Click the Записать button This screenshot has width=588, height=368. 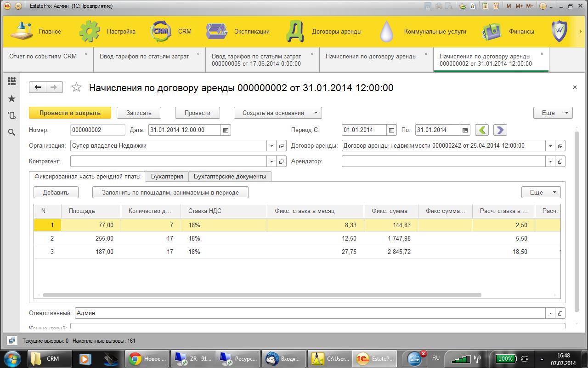click(140, 113)
